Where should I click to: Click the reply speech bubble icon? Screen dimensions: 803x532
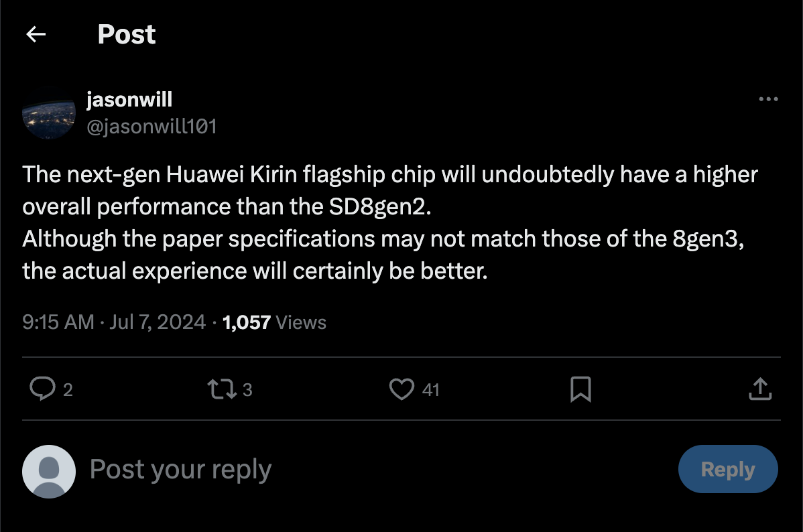(43, 389)
